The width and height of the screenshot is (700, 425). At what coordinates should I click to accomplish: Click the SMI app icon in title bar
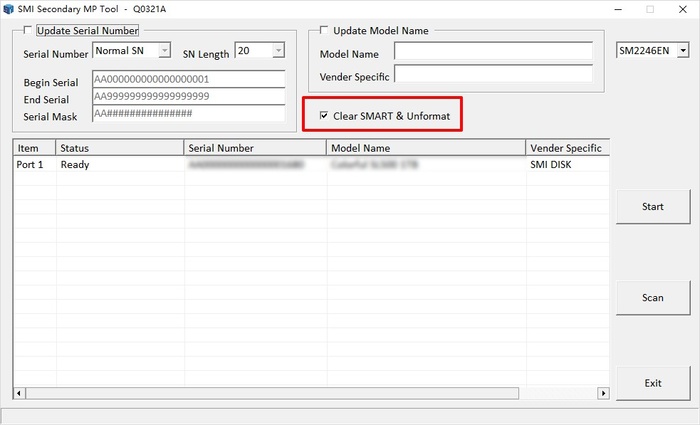[x=9, y=9]
